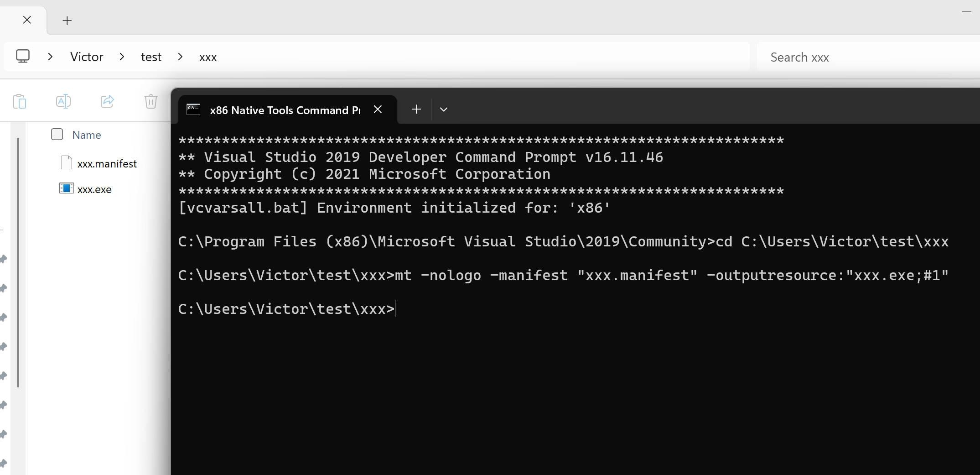This screenshot has width=980, height=475.
Task: Open the terminal profile dropdown arrow
Action: tap(443, 110)
